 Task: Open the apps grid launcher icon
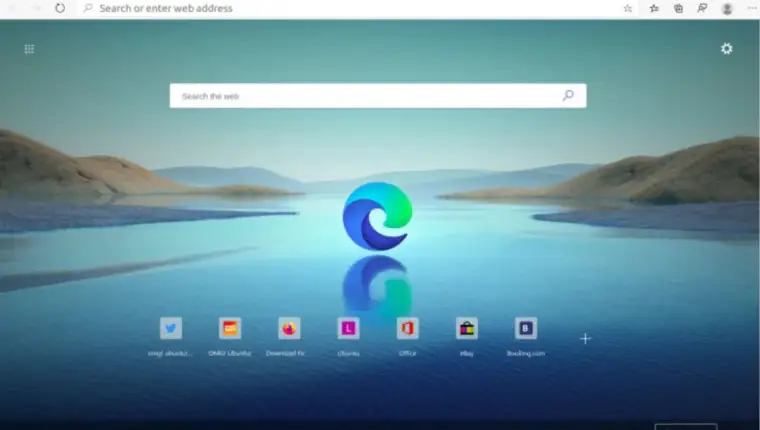click(x=29, y=49)
